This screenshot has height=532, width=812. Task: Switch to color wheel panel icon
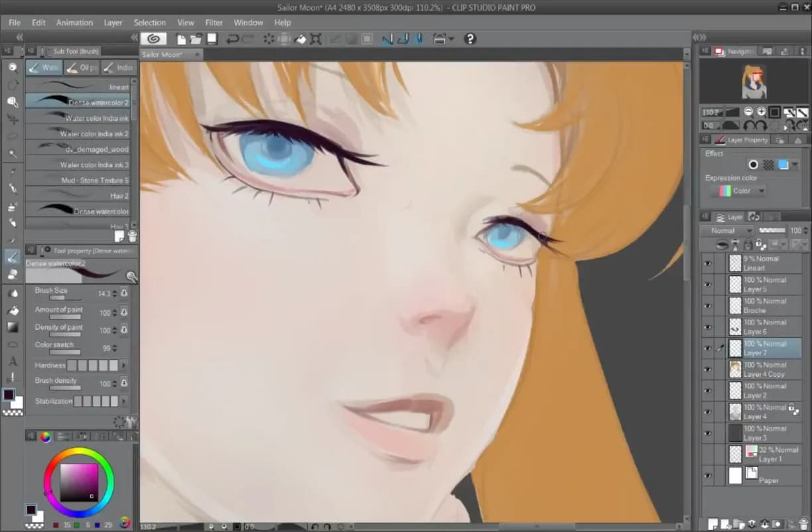point(45,436)
